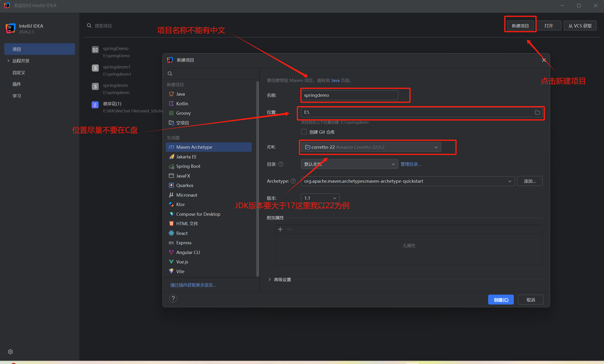604x364 pixels.
Task: Choose the Micronaut generator icon
Action: click(x=171, y=195)
